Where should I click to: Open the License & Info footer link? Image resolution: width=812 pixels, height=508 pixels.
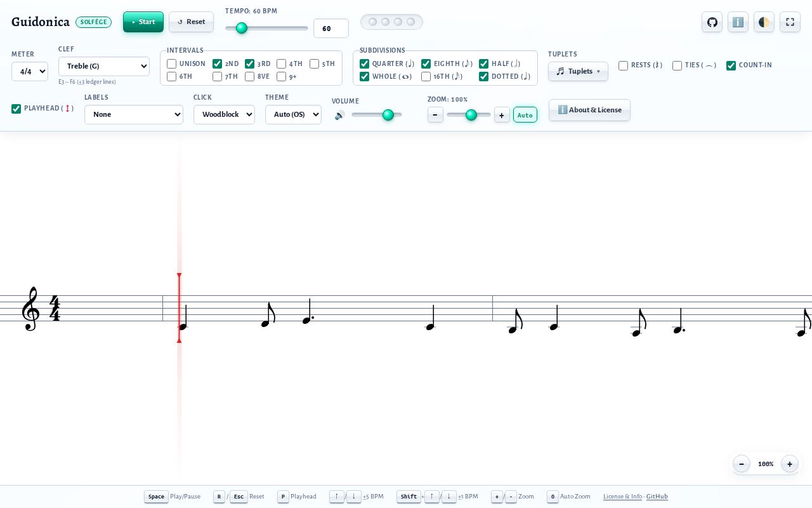coord(622,497)
